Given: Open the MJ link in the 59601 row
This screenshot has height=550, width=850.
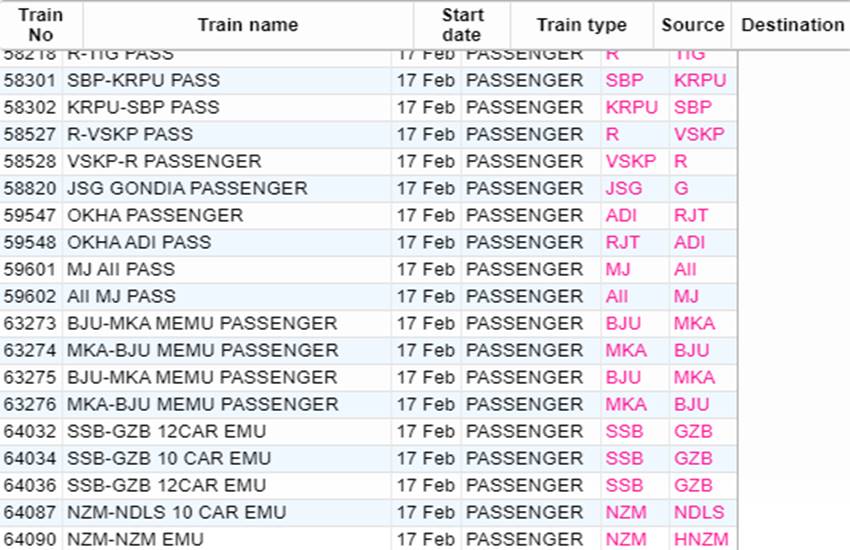Looking at the screenshot, I should tap(617, 269).
